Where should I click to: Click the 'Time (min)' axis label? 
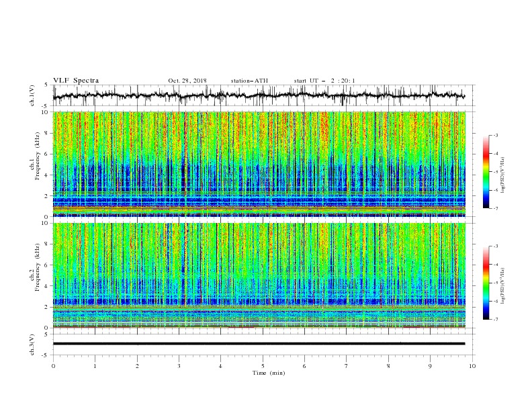coord(269,373)
